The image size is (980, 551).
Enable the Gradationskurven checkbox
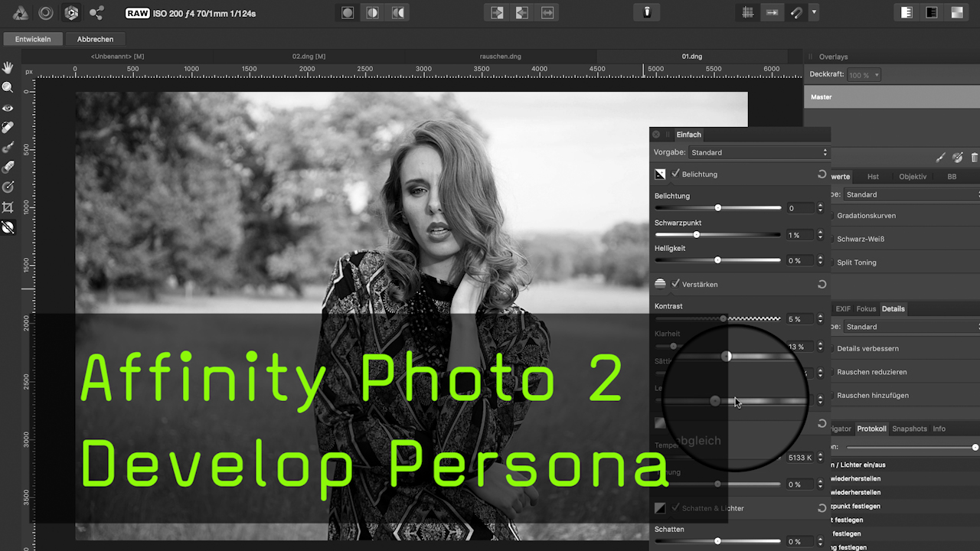pyautogui.click(x=832, y=216)
